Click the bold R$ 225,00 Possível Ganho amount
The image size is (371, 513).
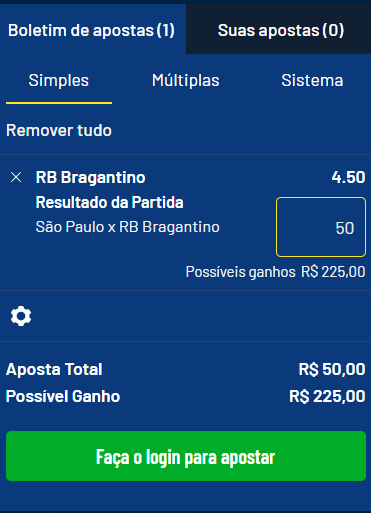[327, 396]
